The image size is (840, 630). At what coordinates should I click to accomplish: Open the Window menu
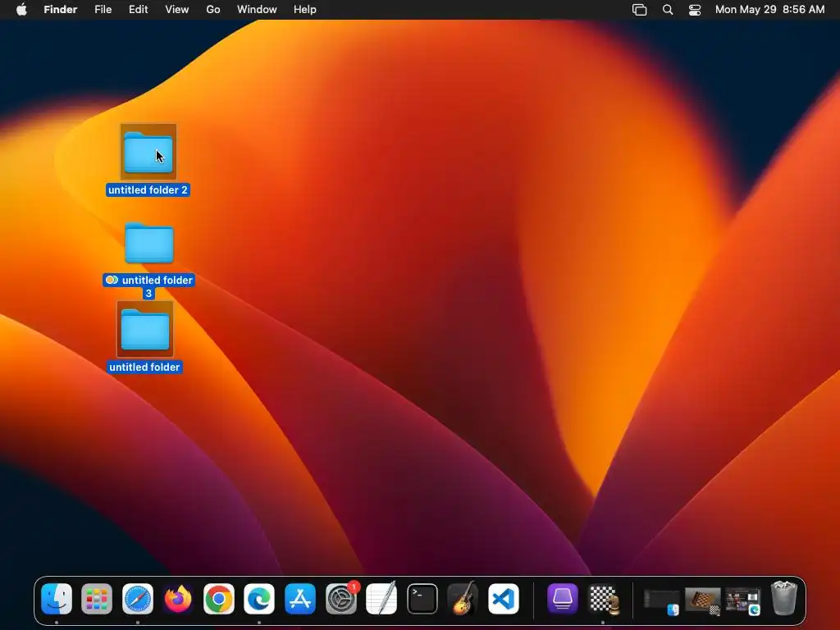pos(257,10)
